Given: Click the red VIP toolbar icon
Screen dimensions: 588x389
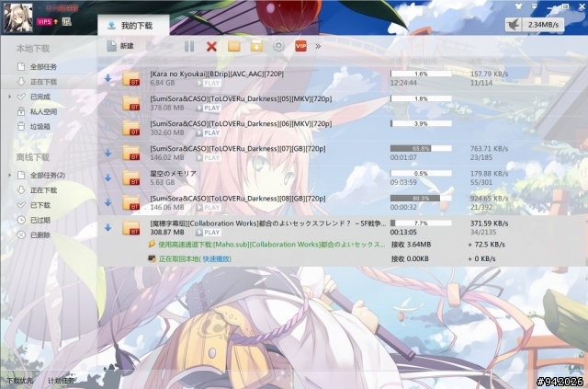Looking at the screenshot, I should [x=300, y=46].
